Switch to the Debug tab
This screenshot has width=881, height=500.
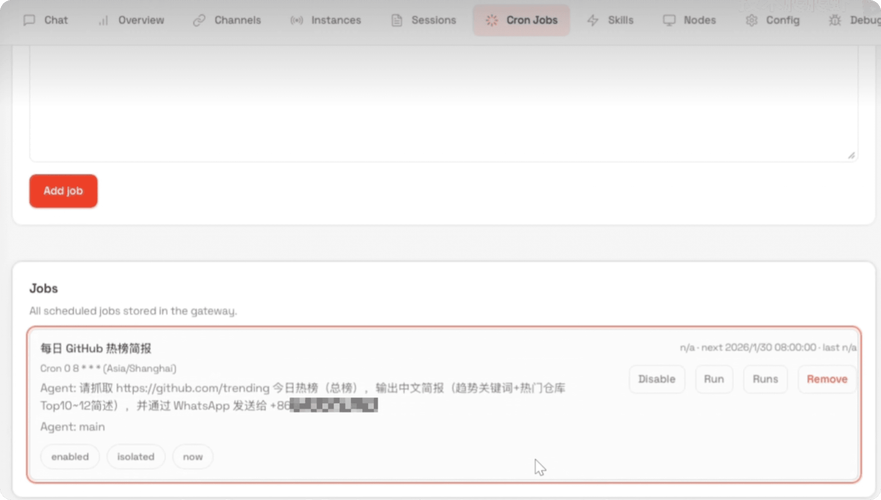(x=854, y=20)
